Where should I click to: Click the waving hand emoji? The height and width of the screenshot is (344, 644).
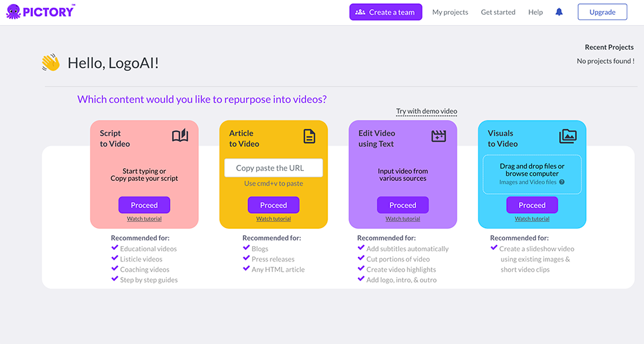pyautogui.click(x=50, y=62)
